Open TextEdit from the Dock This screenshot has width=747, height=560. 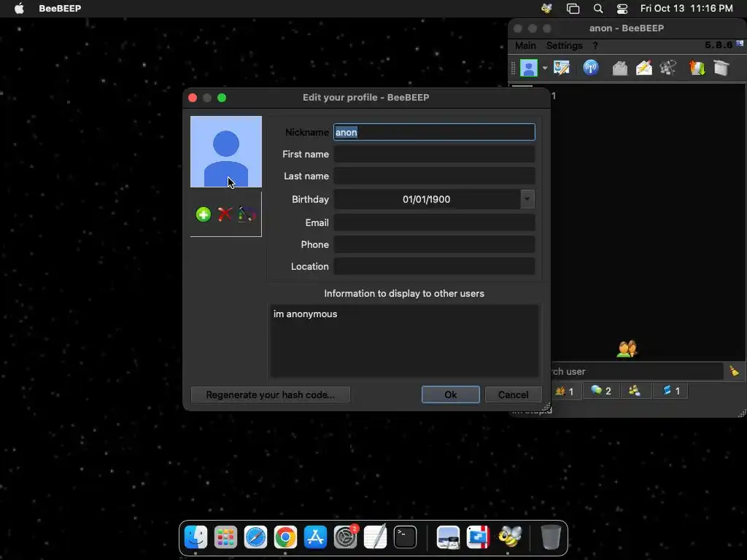pos(376,537)
